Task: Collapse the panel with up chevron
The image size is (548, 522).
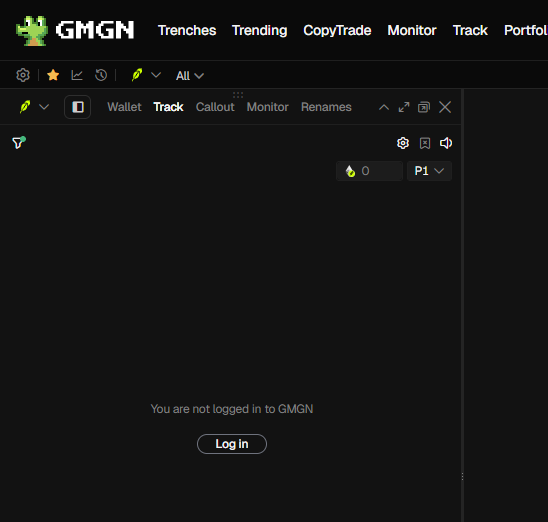Action: tap(384, 107)
